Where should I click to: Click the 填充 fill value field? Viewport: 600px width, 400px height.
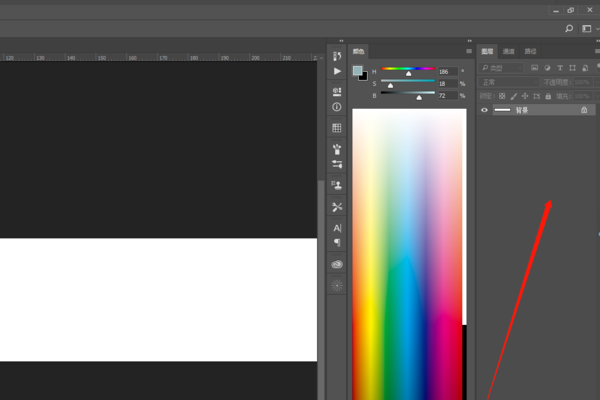[x=582, y=96]
